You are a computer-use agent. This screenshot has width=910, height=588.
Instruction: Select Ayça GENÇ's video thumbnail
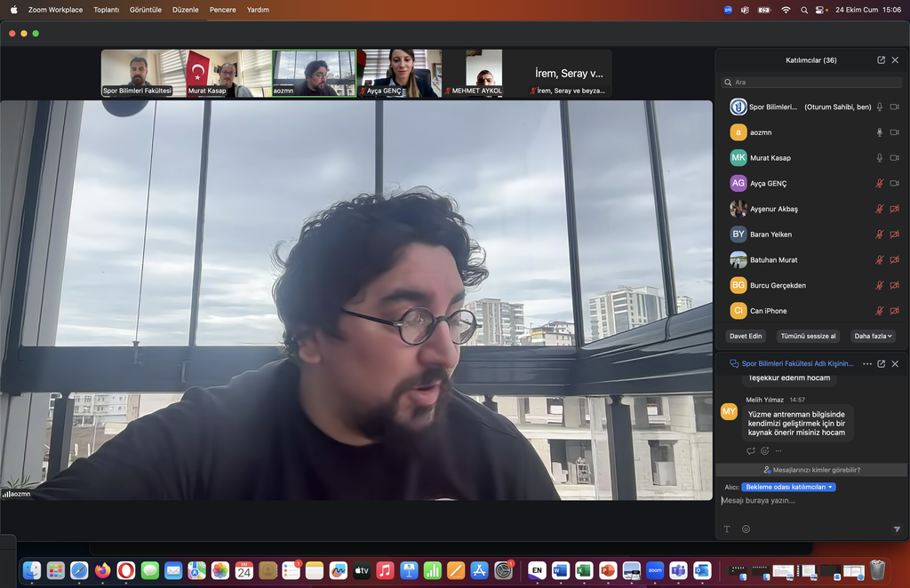tap(399, 73)
